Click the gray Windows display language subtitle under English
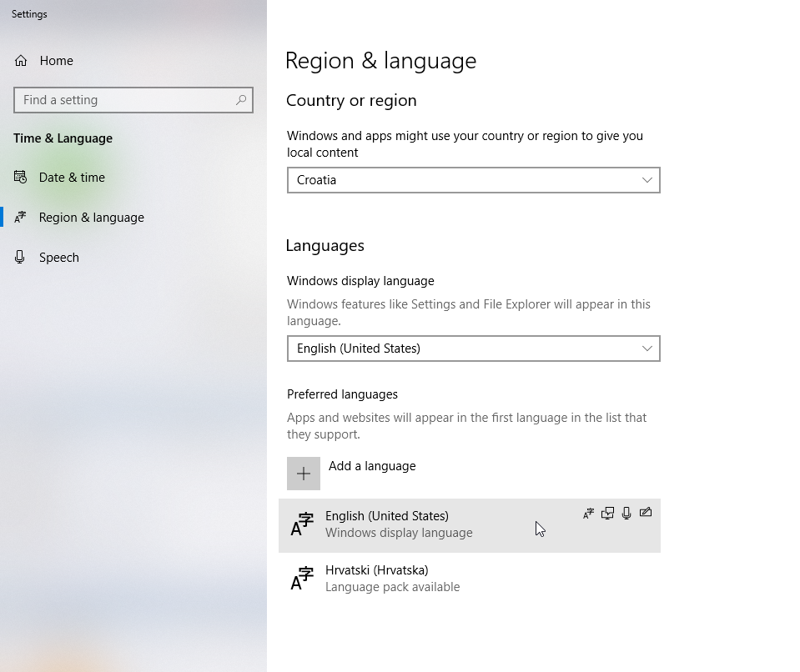800x672 pixels. click(399, 533)
